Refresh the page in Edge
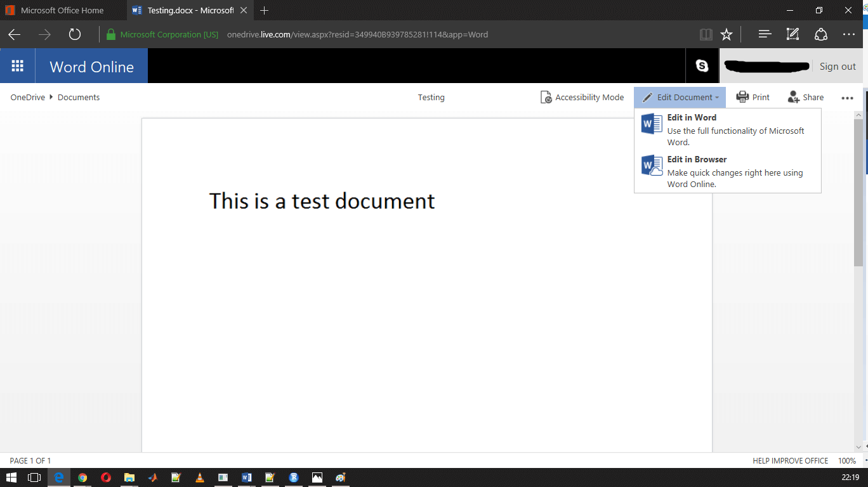This screenshot has width=868, height=487. [75, 34]
